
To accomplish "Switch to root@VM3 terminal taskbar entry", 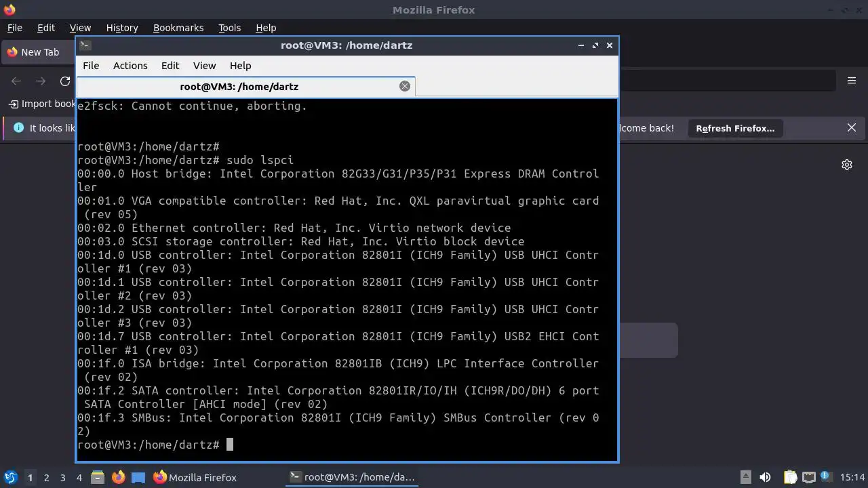I will [x=353, y=477].
